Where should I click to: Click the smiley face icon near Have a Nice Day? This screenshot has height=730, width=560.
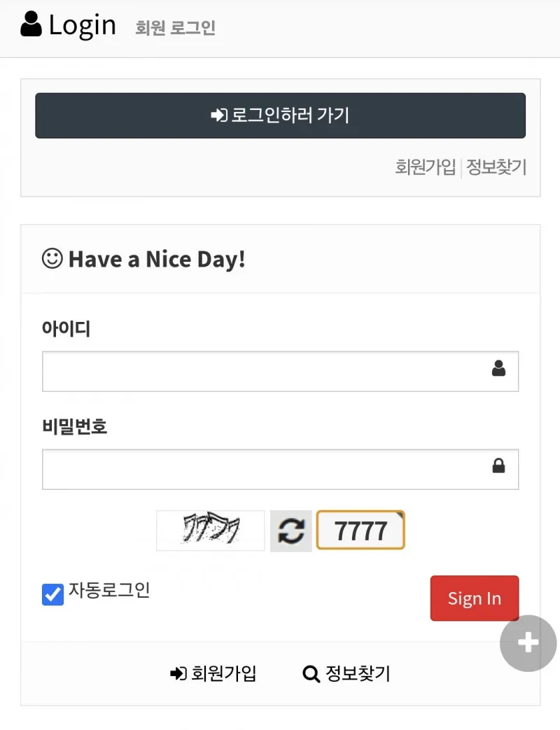52,258
